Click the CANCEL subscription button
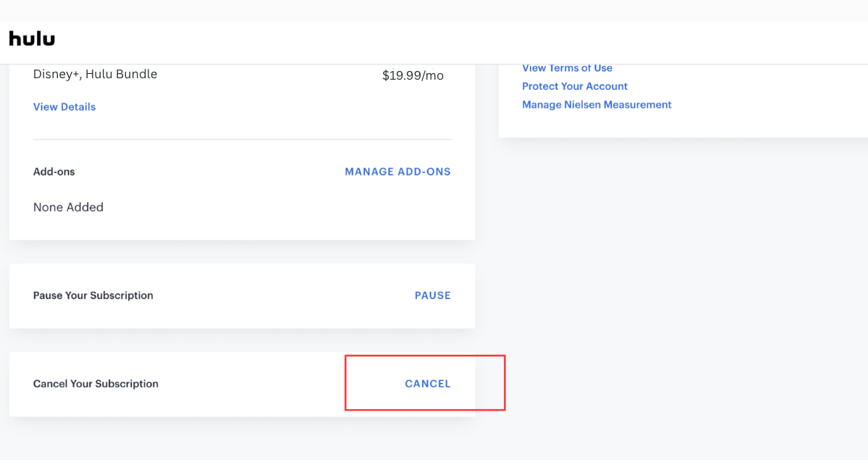868x460 pixels. tap(427, 384)
